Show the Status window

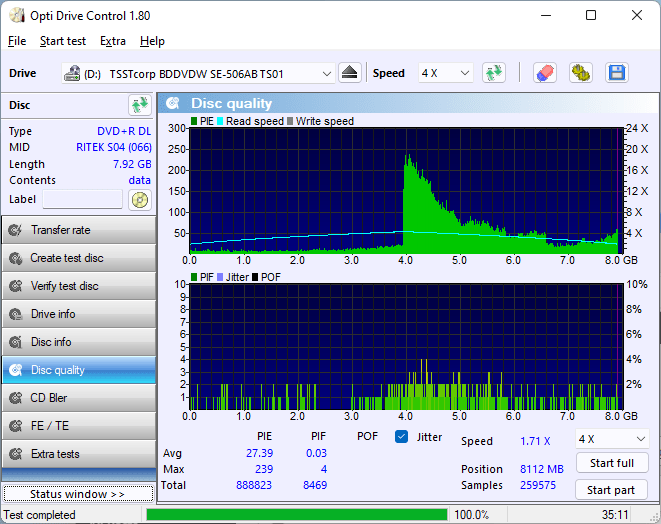(x=78, y=494)
